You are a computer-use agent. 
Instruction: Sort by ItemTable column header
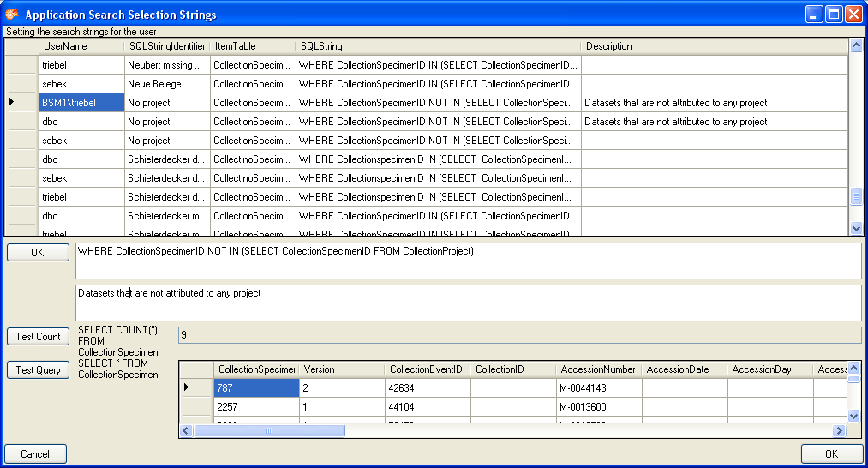pos(253,46)
